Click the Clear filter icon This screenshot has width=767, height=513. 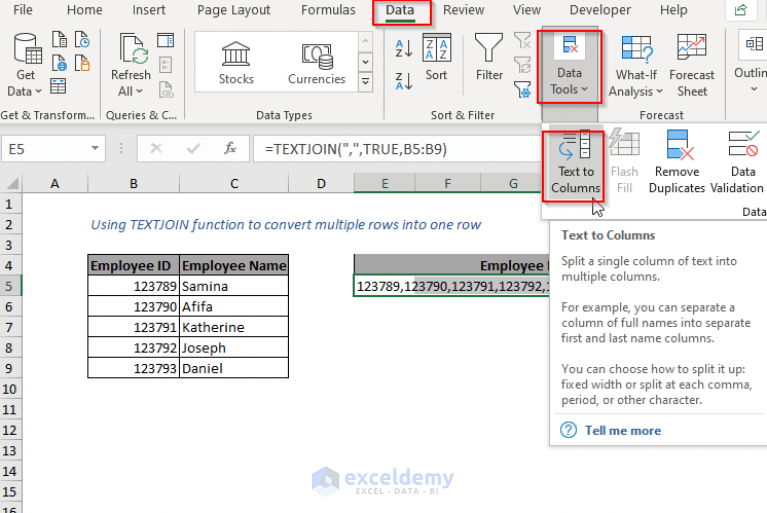[522, 41]
